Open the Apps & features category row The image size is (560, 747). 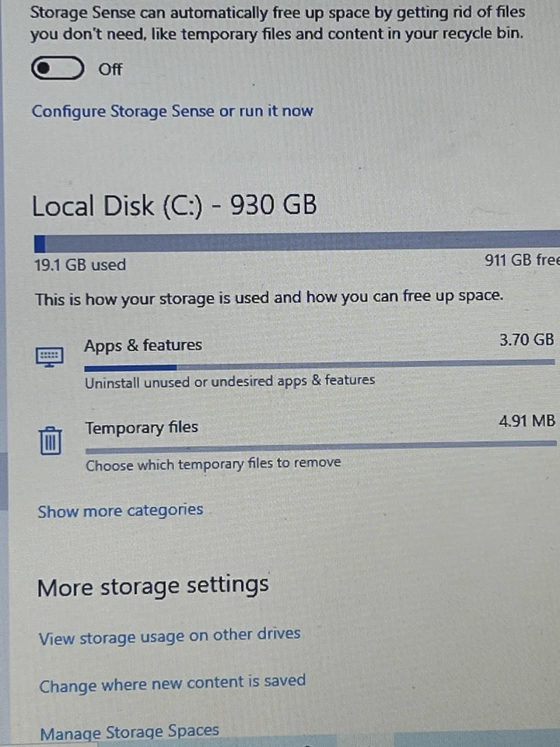143,345
